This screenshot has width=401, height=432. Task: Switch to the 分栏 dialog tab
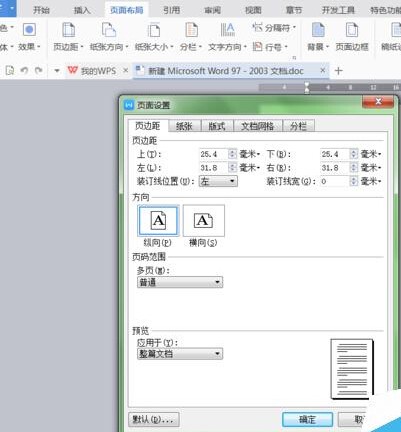tap(298, 126)
